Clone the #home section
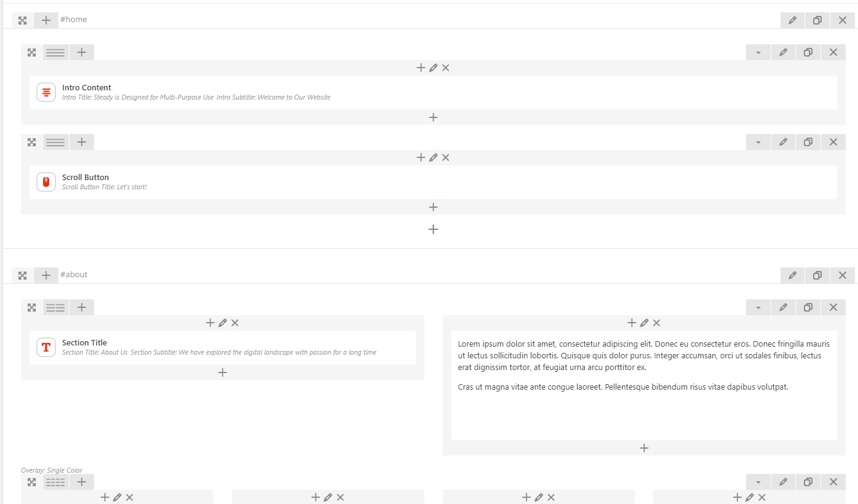Screen dimensions: 858x504 [x=817, y=20]
